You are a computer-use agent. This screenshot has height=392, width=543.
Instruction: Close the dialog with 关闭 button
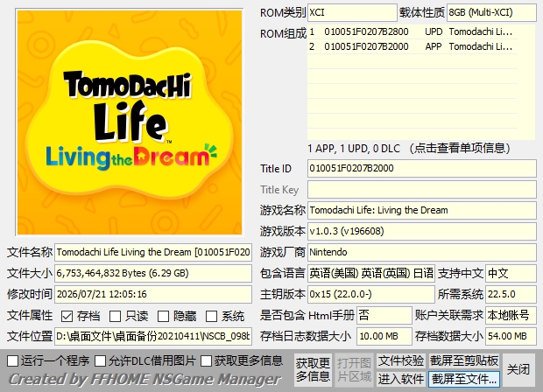click(518, 370)
